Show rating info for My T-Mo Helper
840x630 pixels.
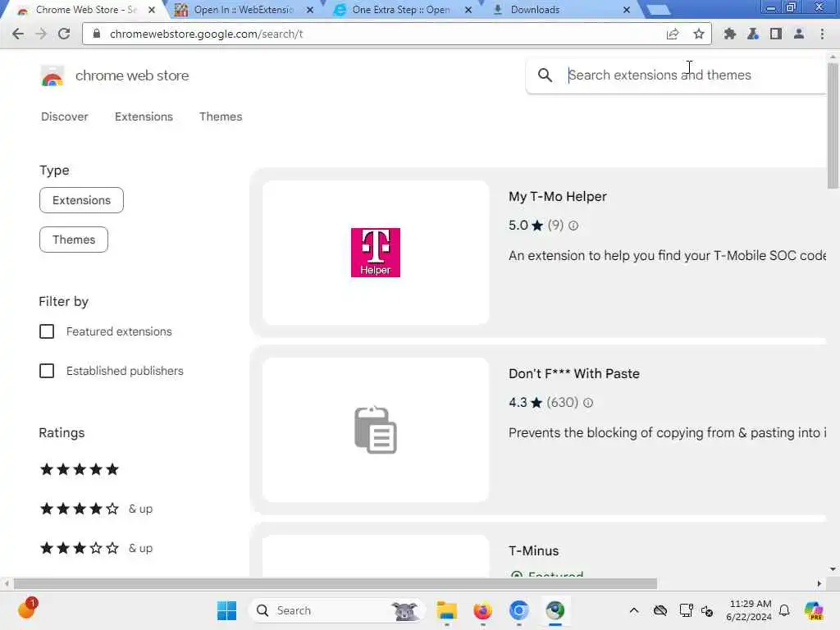pos(573,226)
